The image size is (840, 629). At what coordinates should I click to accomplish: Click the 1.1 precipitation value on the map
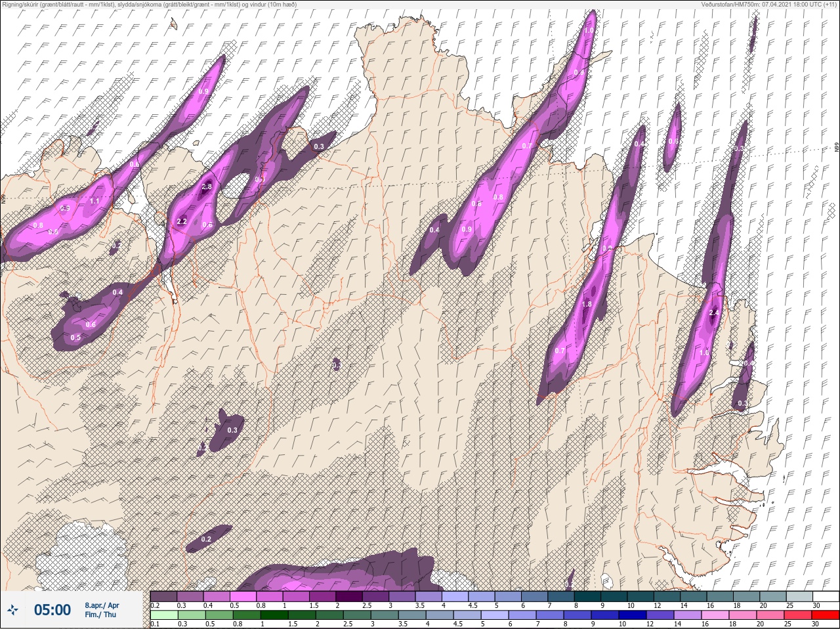(94, 202)
